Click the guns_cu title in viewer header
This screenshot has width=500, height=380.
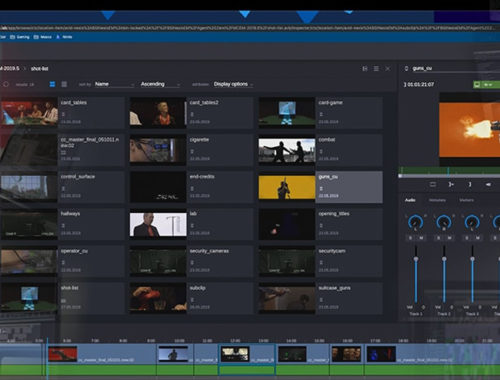coord(422,68)
